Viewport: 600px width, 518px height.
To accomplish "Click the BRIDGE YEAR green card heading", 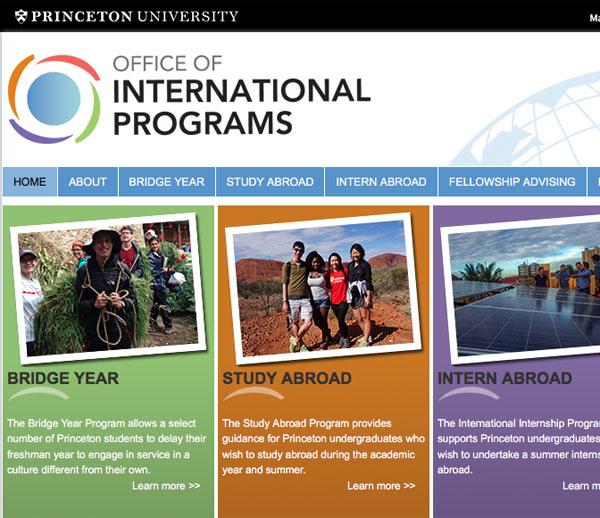I will pyautogui.click(x=63, y=379).
